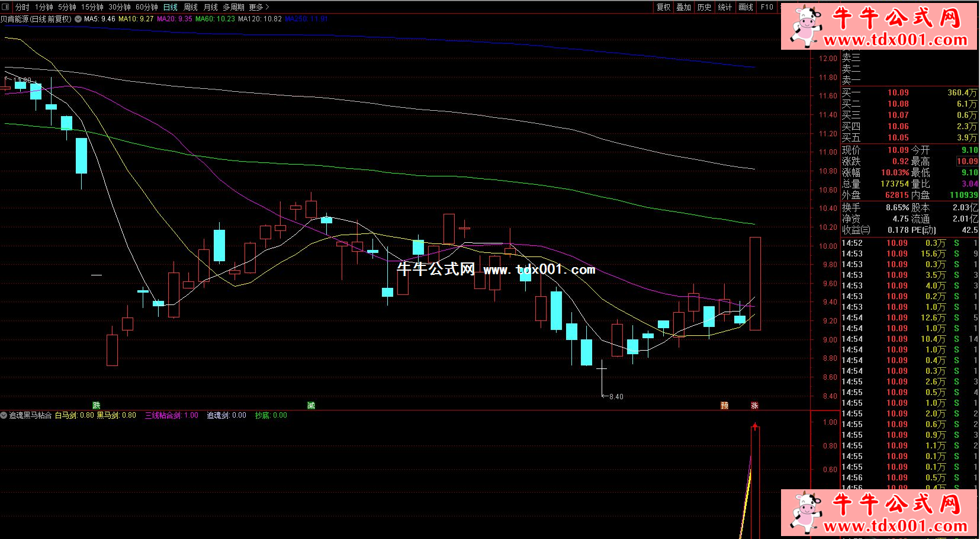Viewport: 980px width, 539px height.
Task: Click the 叠加 overlay button
Action: coord(684,7)
